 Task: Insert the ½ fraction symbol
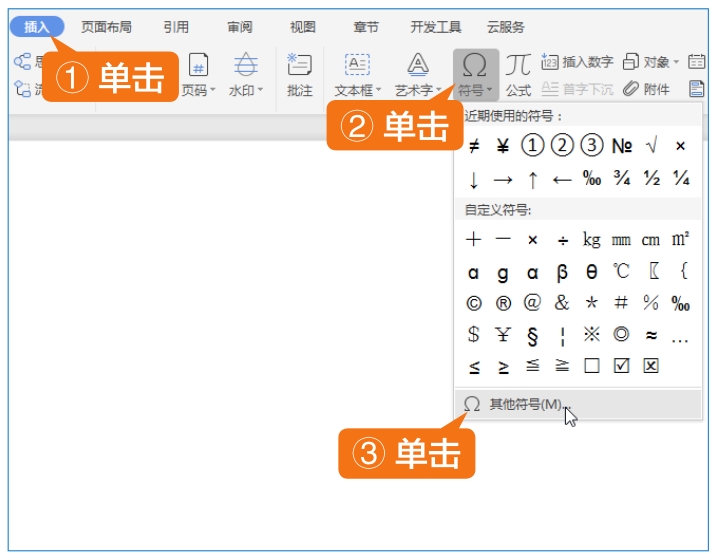point(652,178)
